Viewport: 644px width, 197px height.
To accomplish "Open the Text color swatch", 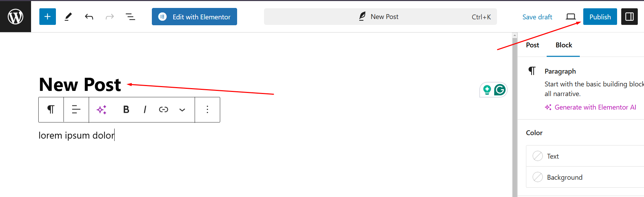I will 585,156.
